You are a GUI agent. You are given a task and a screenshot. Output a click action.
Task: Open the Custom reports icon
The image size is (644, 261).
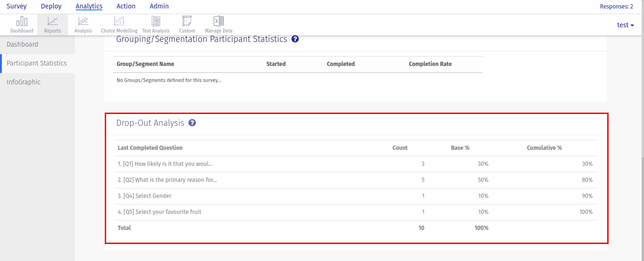187,24
